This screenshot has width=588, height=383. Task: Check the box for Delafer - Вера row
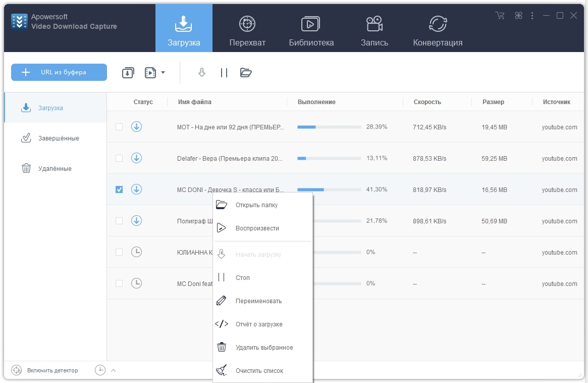click(x=119, y=158)
